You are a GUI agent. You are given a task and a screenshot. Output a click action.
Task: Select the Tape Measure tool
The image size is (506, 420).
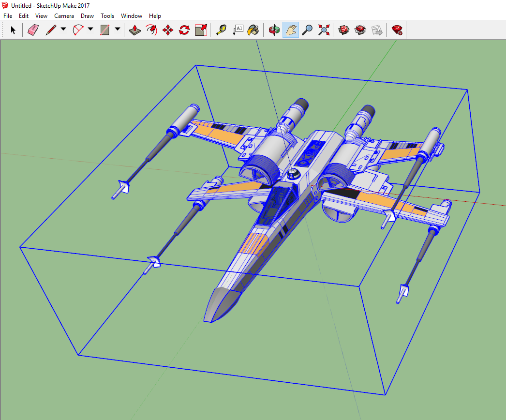tap(222, 30)
